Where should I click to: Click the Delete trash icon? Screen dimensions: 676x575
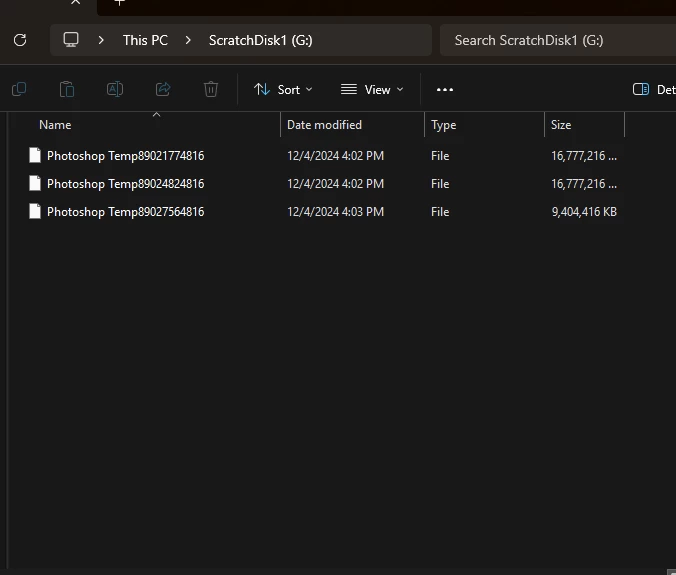(211, 89)
